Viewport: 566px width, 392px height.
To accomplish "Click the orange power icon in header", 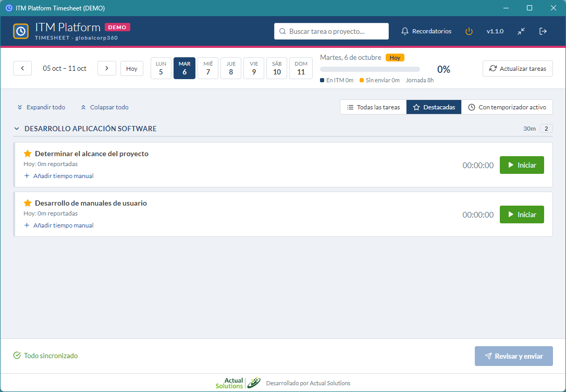I will pos(469,31).
